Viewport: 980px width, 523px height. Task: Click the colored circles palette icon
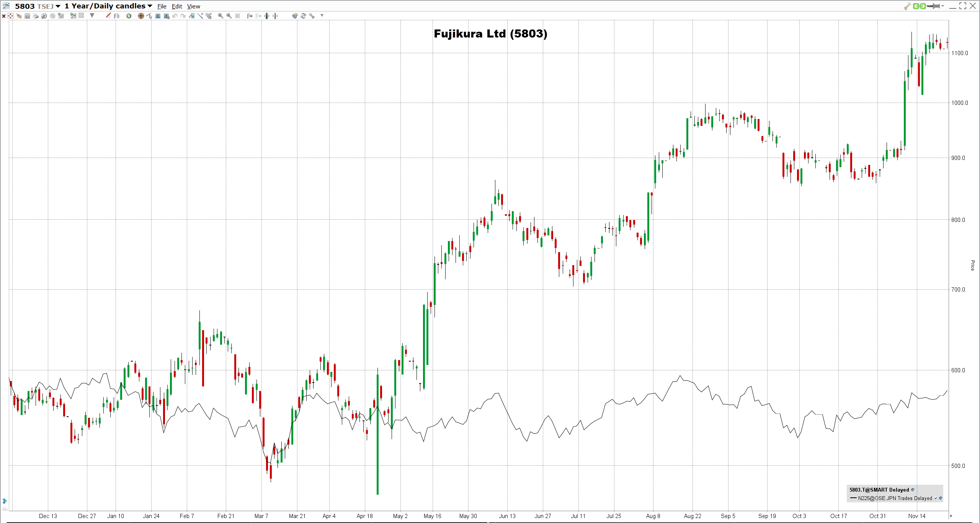point(295,16)
